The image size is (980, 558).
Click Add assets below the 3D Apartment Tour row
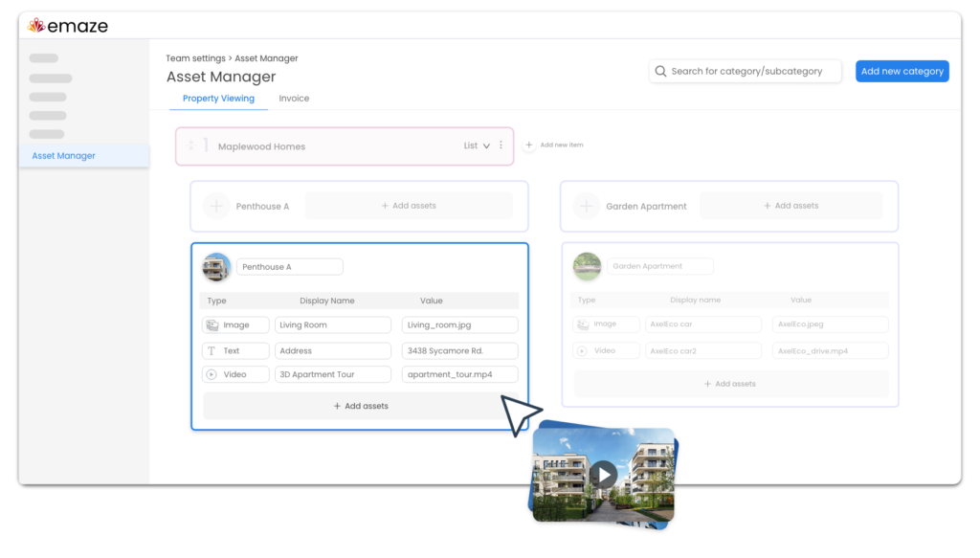pos(361,406)
